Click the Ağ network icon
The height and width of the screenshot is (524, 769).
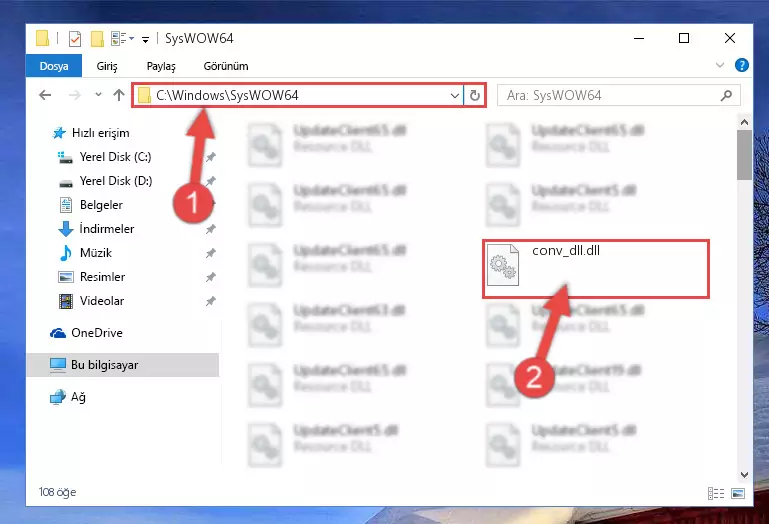point(58,397)
